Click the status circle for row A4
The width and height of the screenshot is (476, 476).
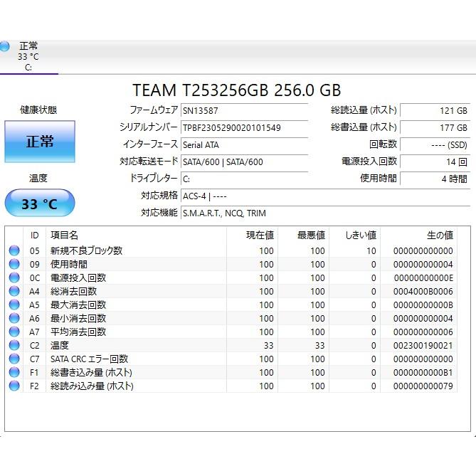point(14,291)
